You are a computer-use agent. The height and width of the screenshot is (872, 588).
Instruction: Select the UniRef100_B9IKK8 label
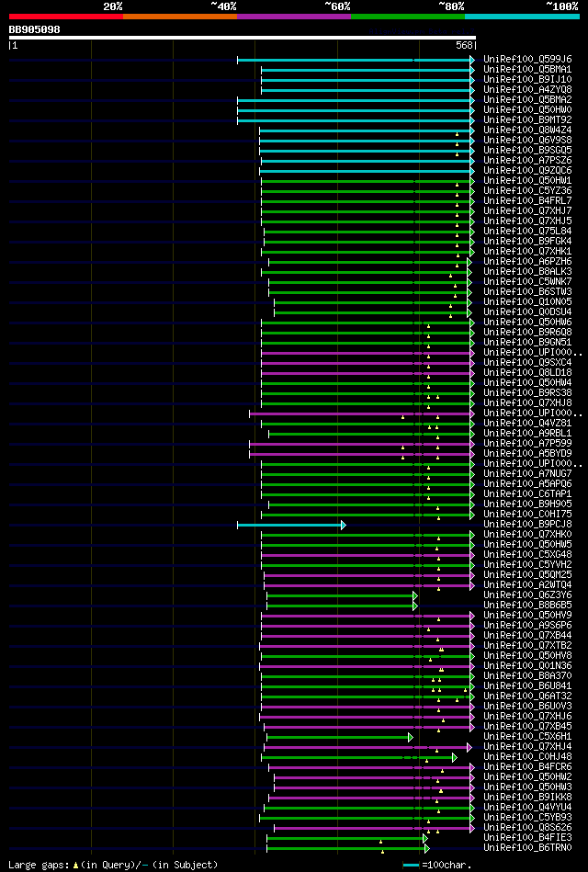(528, 798)
